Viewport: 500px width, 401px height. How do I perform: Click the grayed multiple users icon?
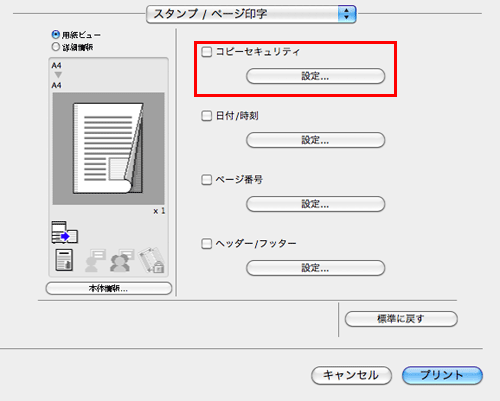[x=122, y=260]
